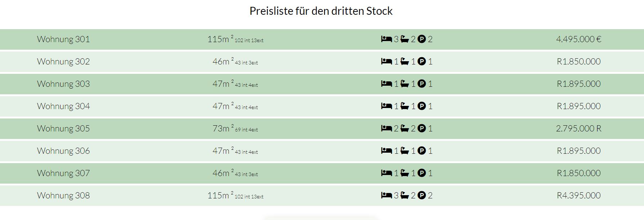Select the Wohnung 306 row label

tap(63, 151)
